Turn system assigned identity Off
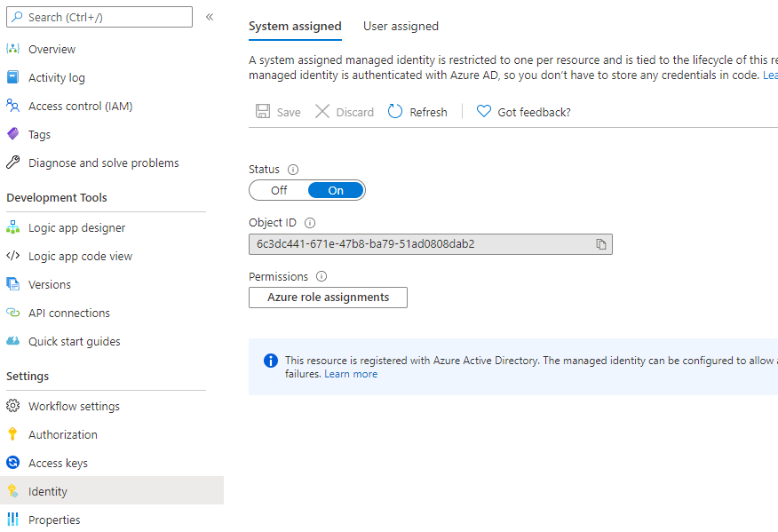778x532 pixels. (279, 191)
